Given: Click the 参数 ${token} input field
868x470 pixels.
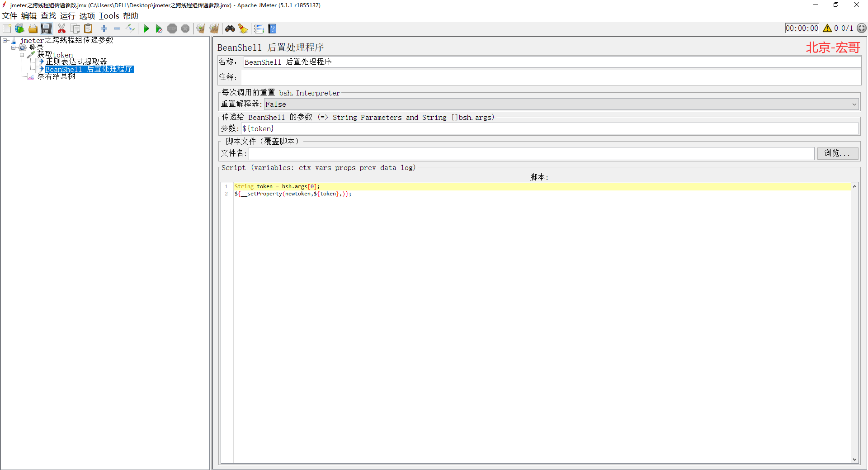Looking at the screenshot, I should pyautogui.click(x=550, y=129).
